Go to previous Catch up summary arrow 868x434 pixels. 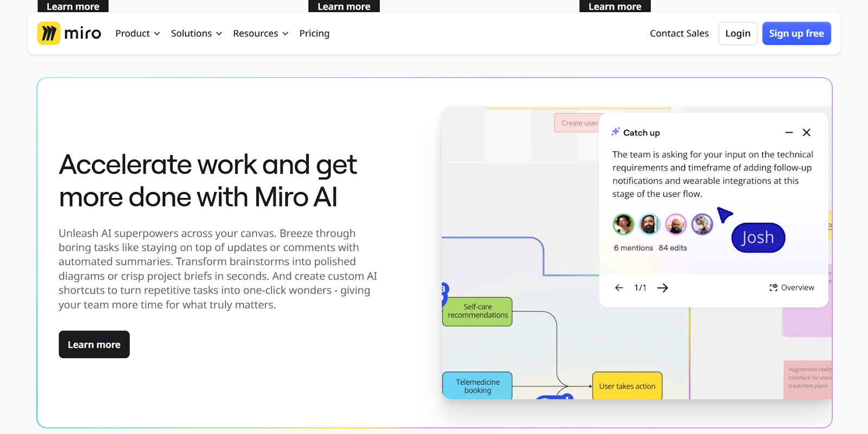click(x=619, y=288)
